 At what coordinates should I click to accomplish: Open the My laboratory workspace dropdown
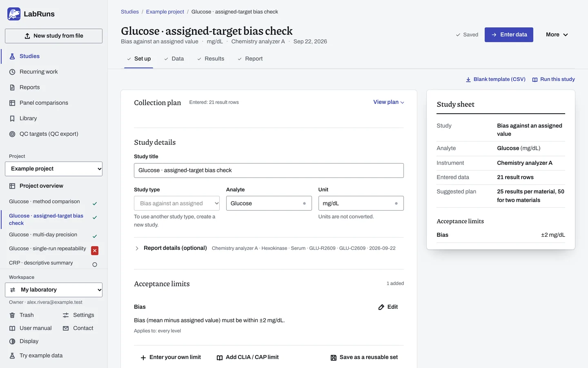53,290
